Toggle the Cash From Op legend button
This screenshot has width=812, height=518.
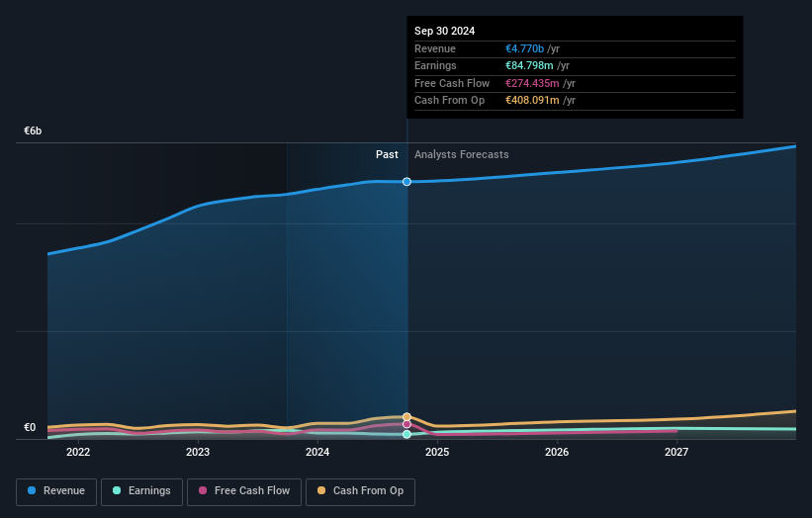360,491
